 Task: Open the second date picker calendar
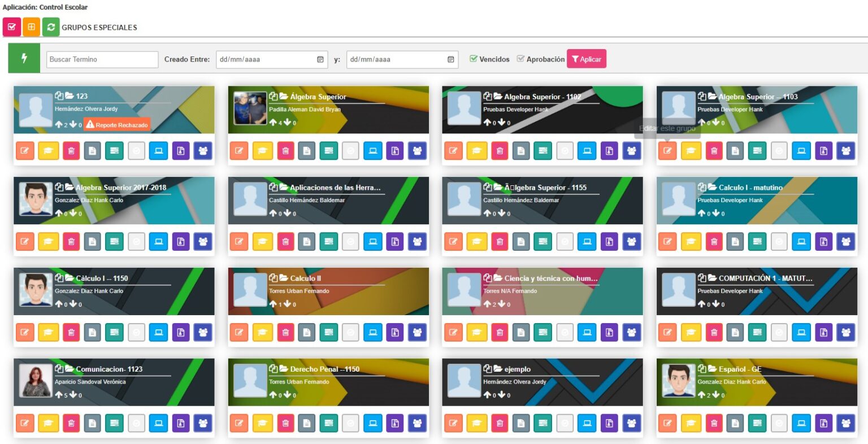(x=450, y=59)
